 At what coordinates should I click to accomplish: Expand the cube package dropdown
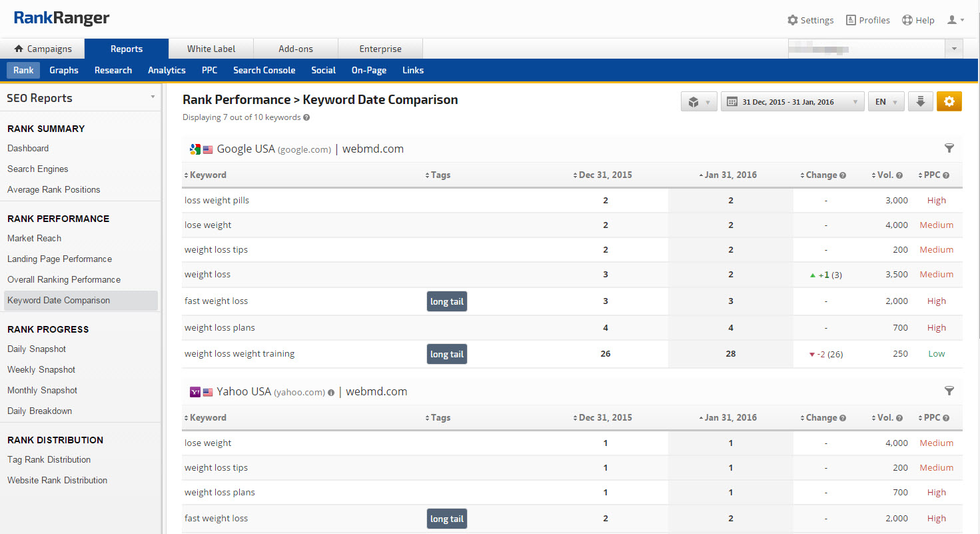698,102
